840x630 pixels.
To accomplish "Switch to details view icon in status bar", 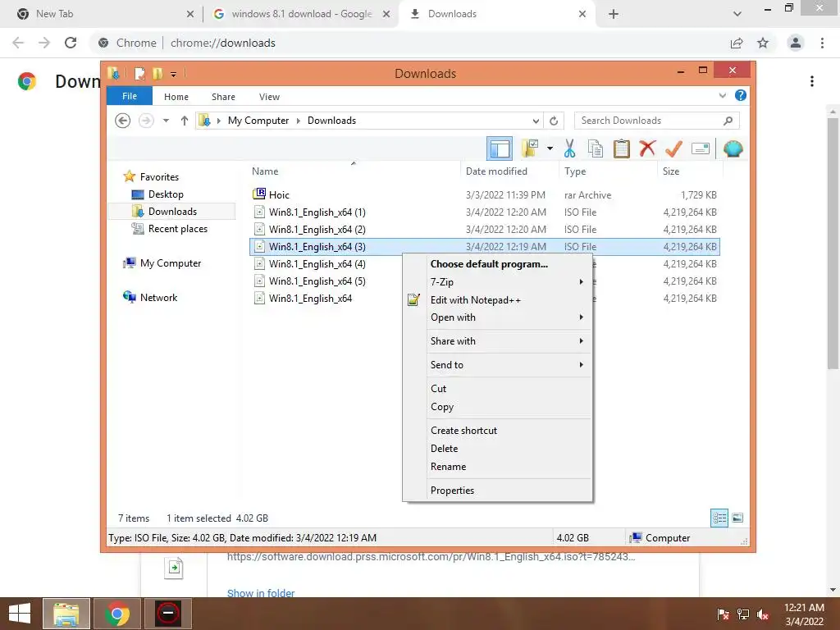I will coord(719,518).
